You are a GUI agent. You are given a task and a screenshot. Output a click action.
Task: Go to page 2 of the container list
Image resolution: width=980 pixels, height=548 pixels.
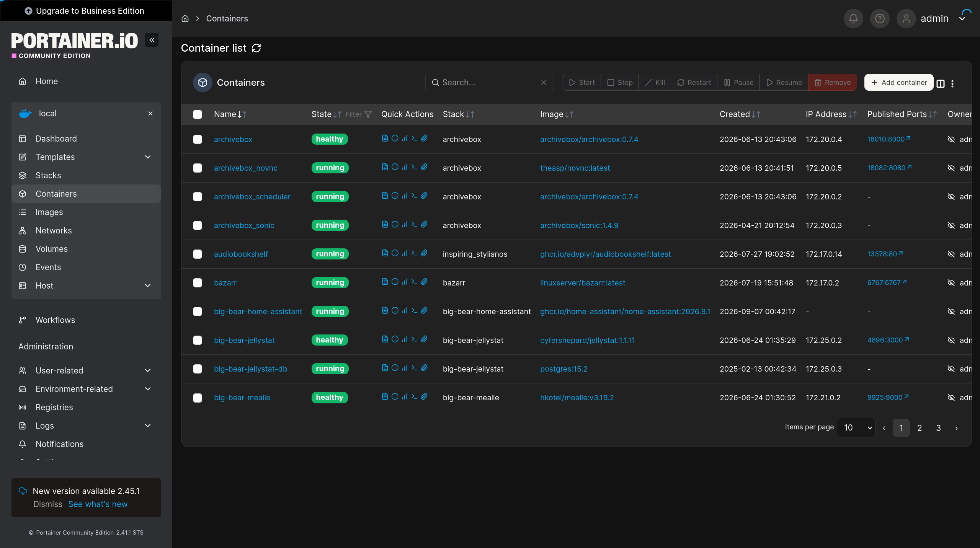point(920,428)
